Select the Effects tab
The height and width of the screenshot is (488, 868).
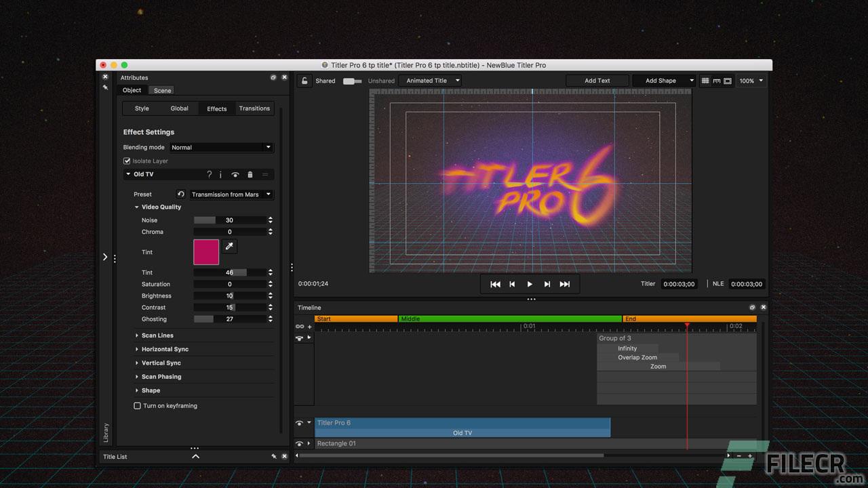coord(217,108)
